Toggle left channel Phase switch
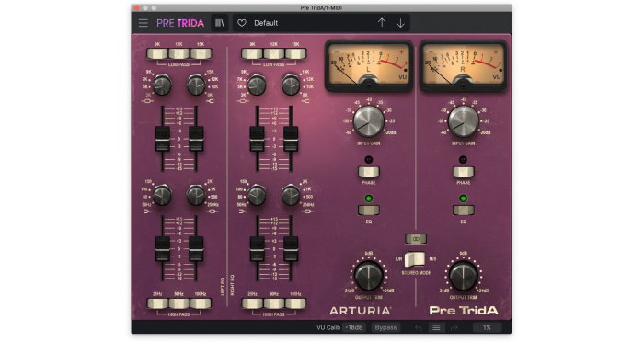This screenshot has height=342, width=644. 368,172
